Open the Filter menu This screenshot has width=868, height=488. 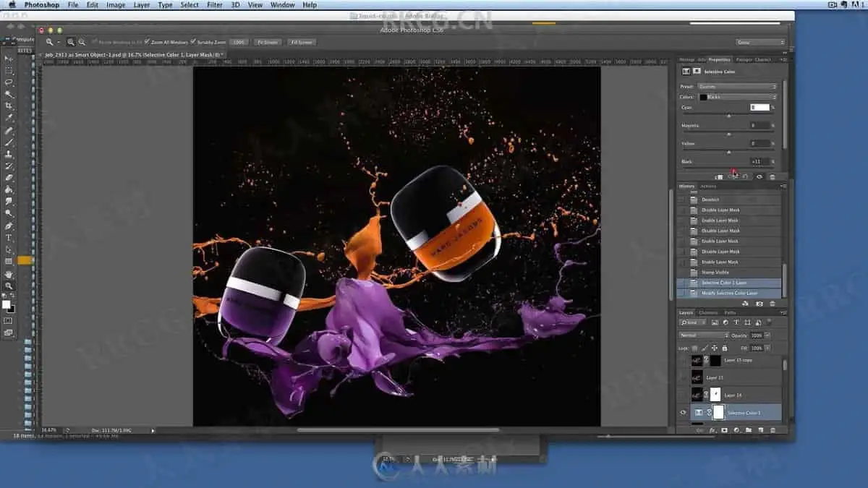point(215,5)
